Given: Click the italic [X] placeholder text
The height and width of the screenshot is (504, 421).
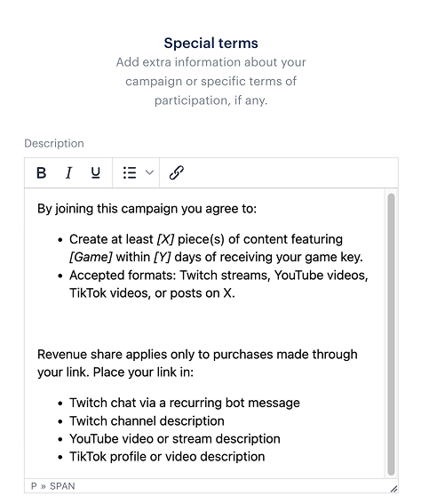Looking at the screenshot, I should pos(165,239).
